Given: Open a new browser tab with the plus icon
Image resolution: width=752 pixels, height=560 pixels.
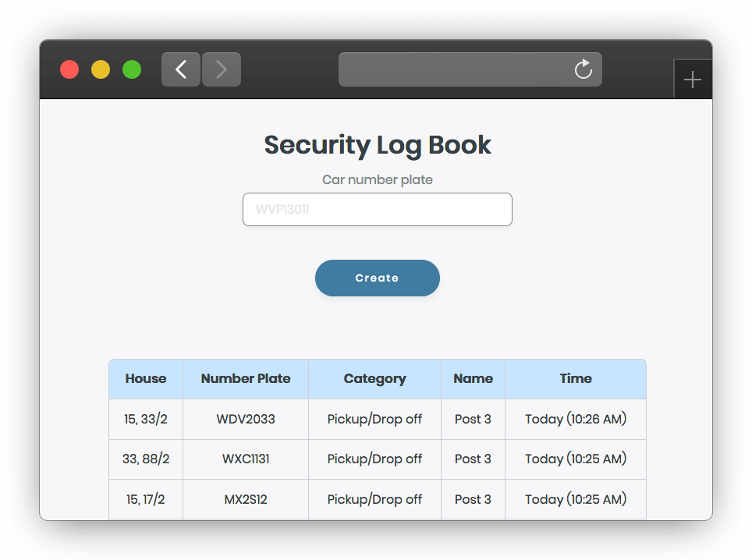Looking at the screenshot, I should 693,78.
